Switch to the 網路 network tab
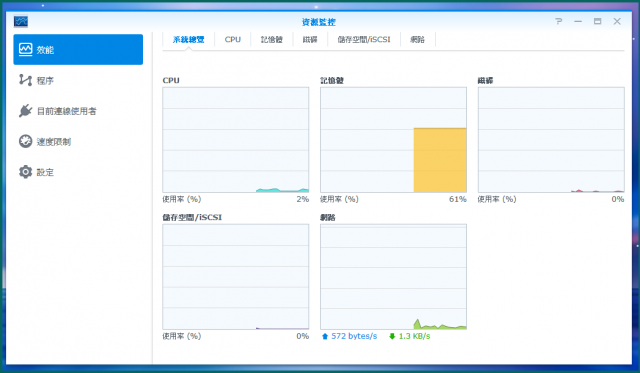This screenshot has width=640, height=373. (418, 40)
